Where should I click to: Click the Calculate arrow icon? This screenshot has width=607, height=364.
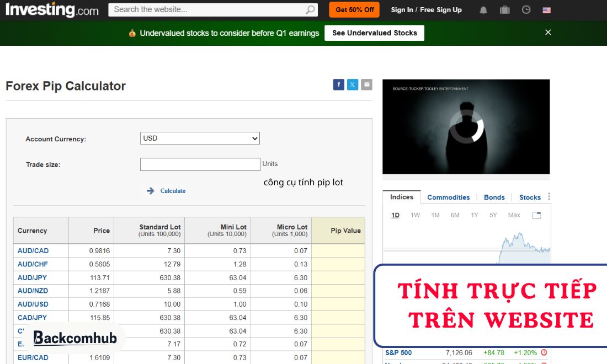point(151,191)
